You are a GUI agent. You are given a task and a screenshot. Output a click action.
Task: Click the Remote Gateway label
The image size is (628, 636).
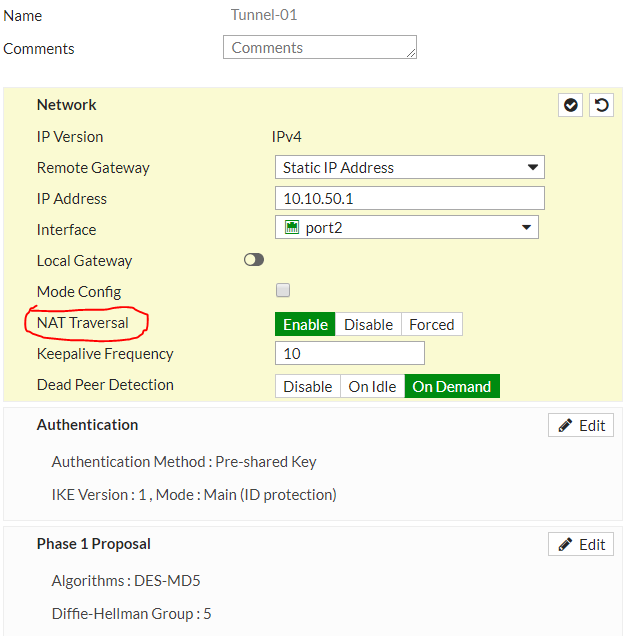(93, 168)
